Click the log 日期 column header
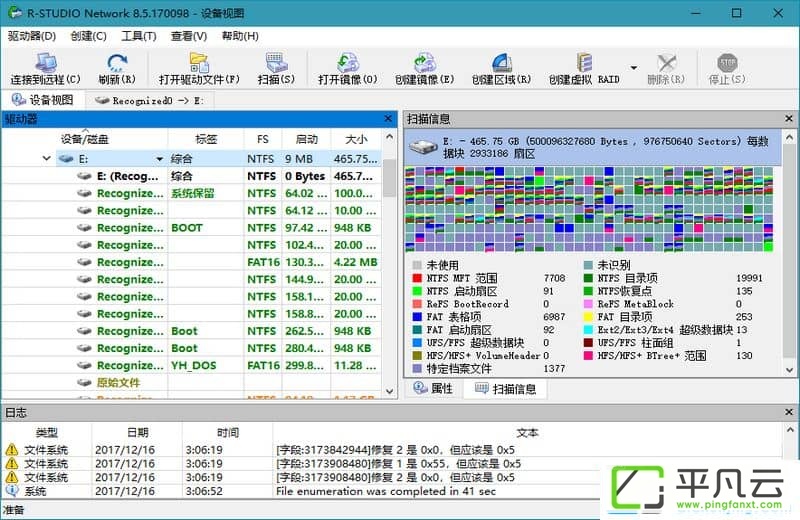This screenshot has width=800, height=520. (138, 433)
